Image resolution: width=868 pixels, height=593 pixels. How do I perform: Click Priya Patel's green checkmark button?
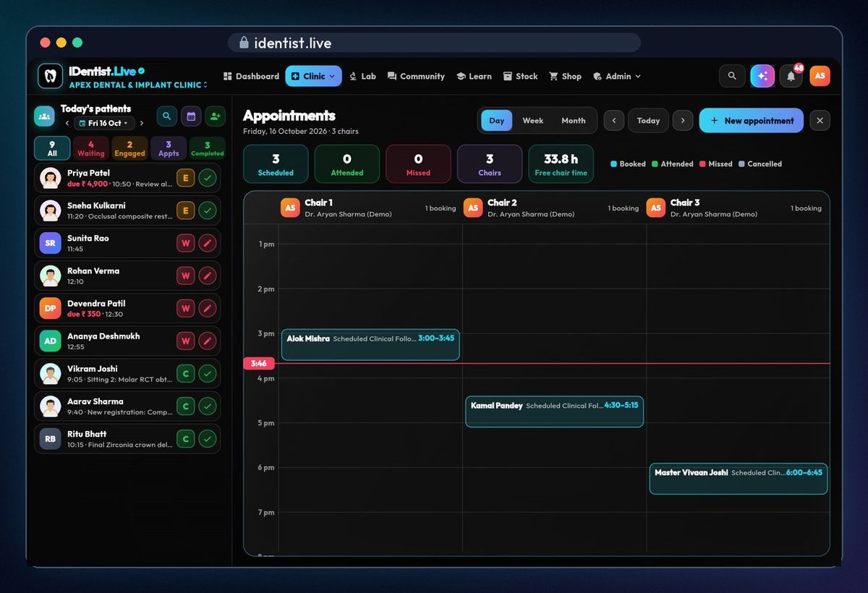click(x=208, y=178)
